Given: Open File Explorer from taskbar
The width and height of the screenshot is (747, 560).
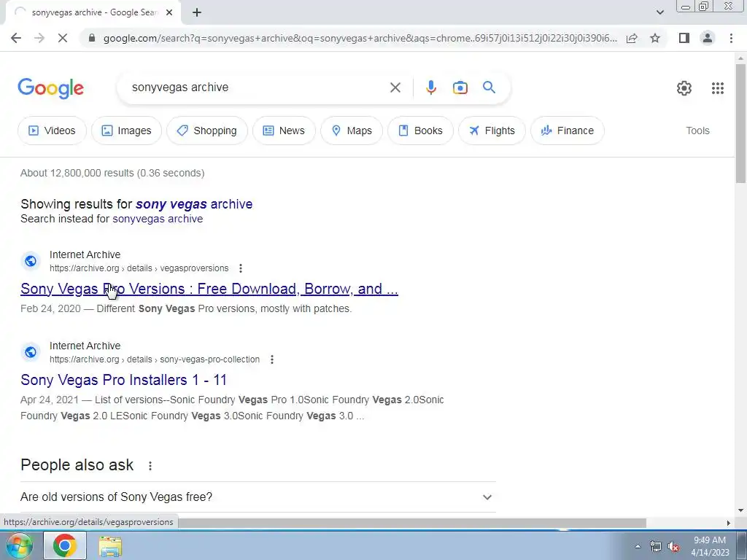Looking at the screenshot, I should pos(110,546).
